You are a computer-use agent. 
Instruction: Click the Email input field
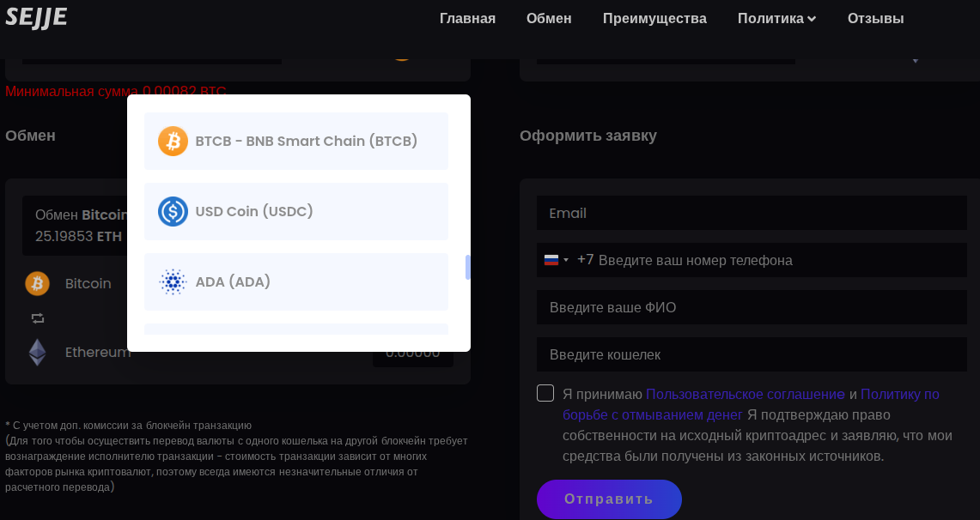[x=752, y=213]
